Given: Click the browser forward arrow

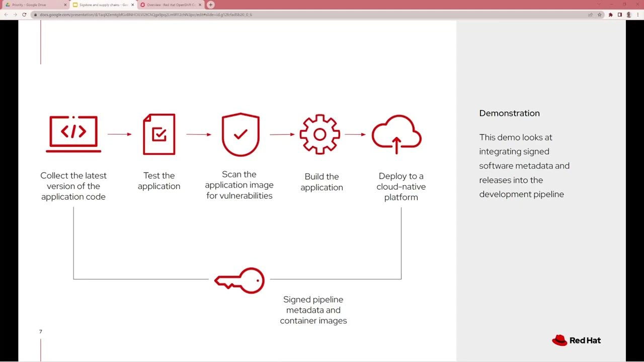Looking at the screenshot, I should pos(15,15).
